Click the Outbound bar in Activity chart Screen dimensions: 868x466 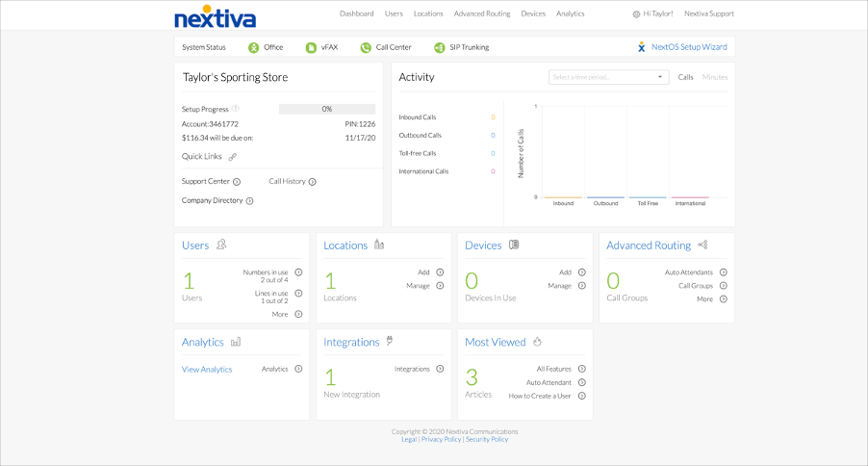pos(605,197)
